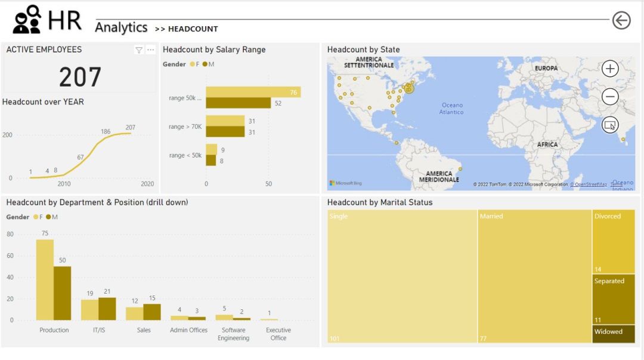
Task: Click the Microsoft Bing logo on map
Action: coord(345,183)
